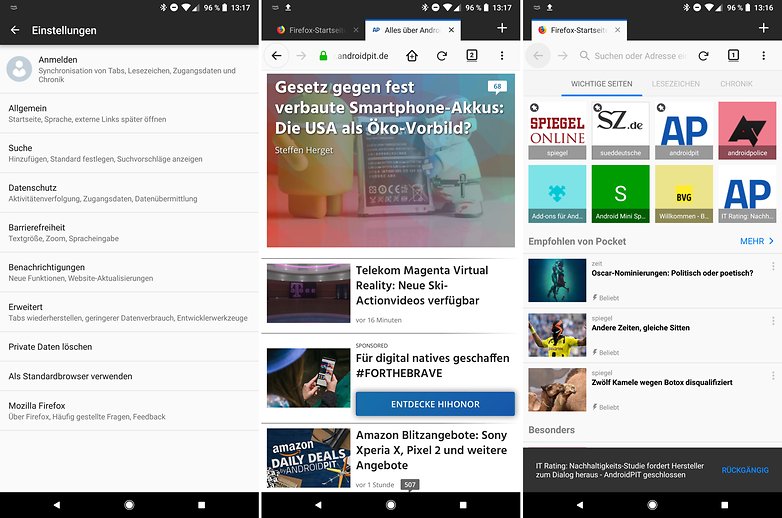Close Firefox-Startseite tab in right phone
782x518 pixels.
(617, 30)
